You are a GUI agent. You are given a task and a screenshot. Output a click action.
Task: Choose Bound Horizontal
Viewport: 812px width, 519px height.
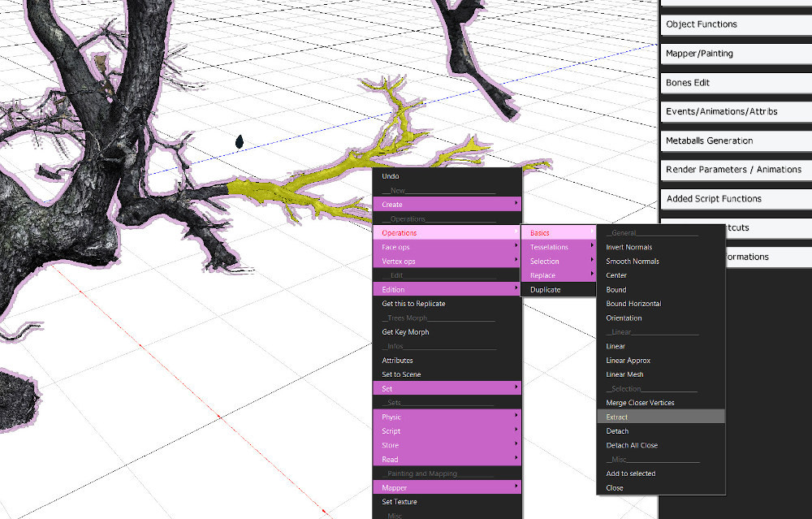(x=661, y=304)
